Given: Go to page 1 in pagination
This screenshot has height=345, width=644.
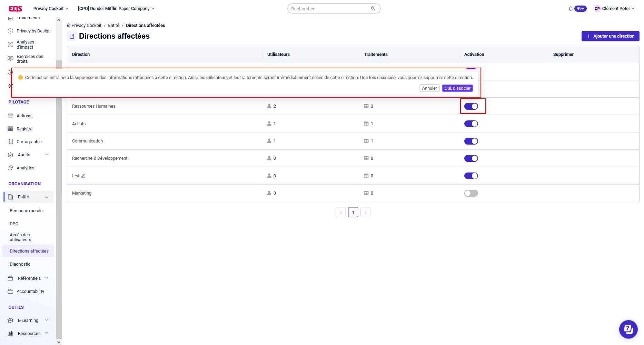Looking at the screenshot, I should [353, 212].
